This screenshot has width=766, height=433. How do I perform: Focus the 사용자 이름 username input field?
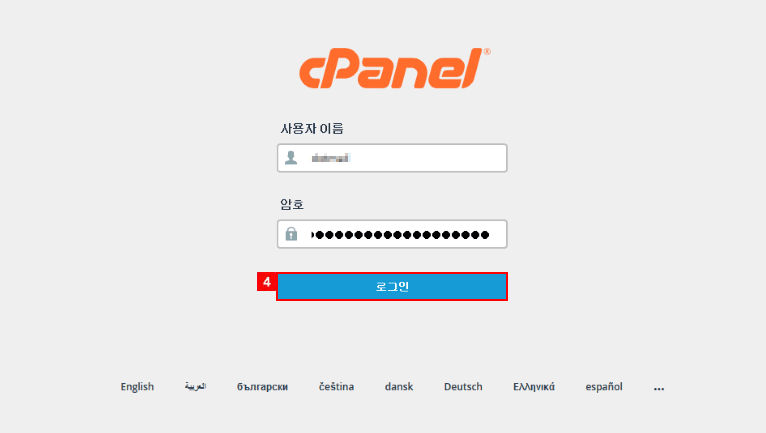392,158
